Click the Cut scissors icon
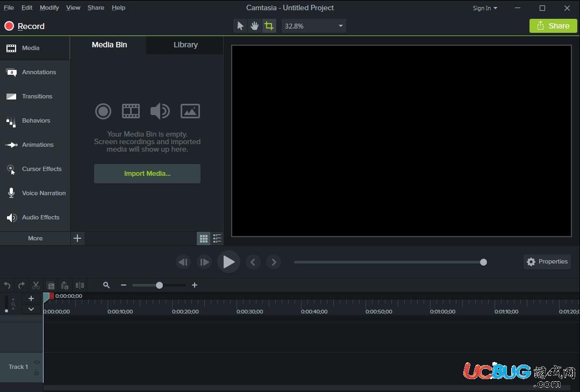Image resolution: width=580 pixels, height=392 pixels. pyautogui.click(x=36, y=286)
